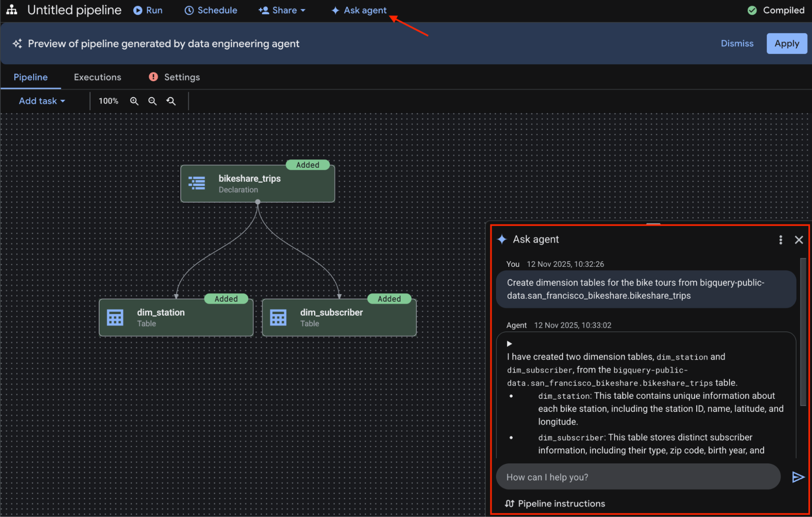Click the pipeline hierarchy icon beside title
Screen dimensions: 812x517
click(12, 10)
